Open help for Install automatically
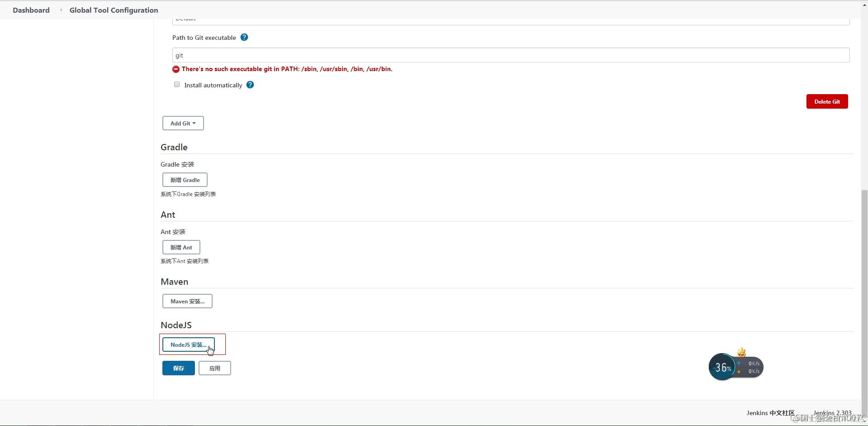Screen dimensions: 868x426 point(250,85)
